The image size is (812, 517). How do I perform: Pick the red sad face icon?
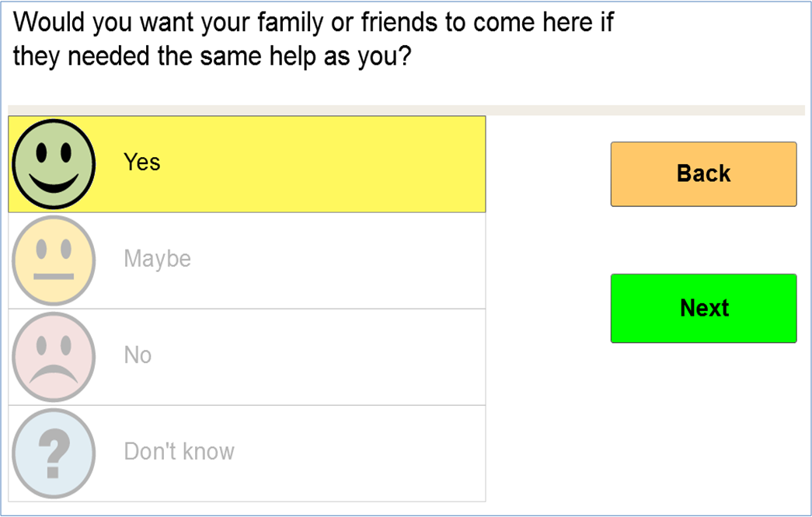tap(54, 357)
